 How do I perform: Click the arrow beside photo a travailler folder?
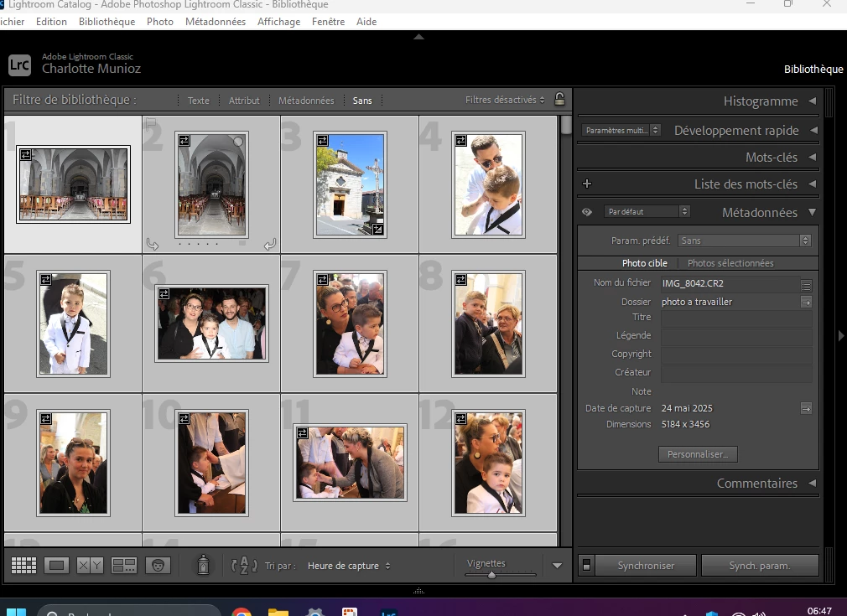click(806, 303)
